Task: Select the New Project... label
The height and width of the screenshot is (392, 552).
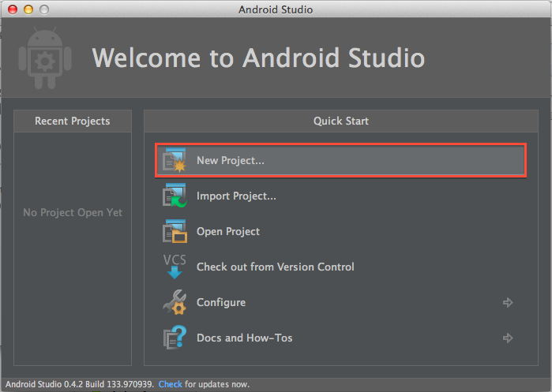Action: coord(231,161)
